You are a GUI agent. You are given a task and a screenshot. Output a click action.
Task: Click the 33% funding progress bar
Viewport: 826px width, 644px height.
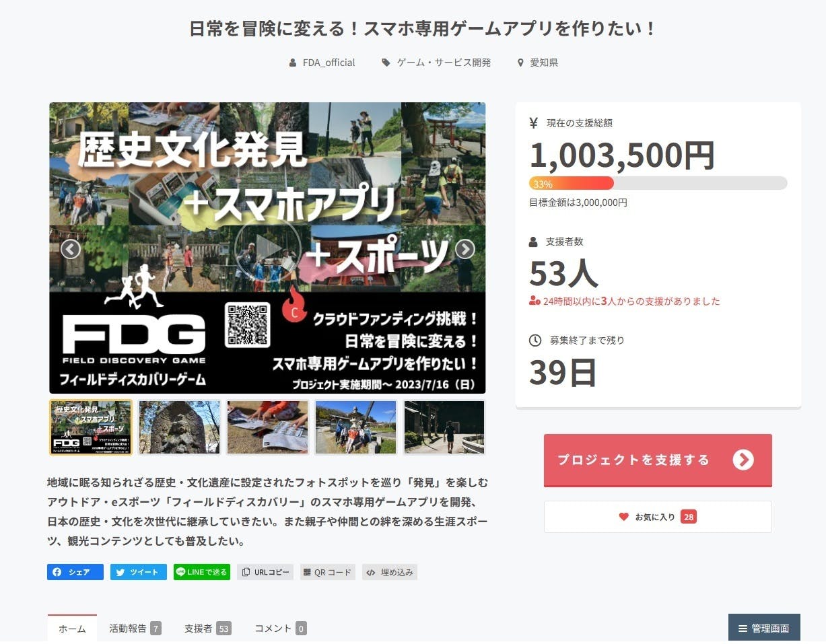coord(658,183)
